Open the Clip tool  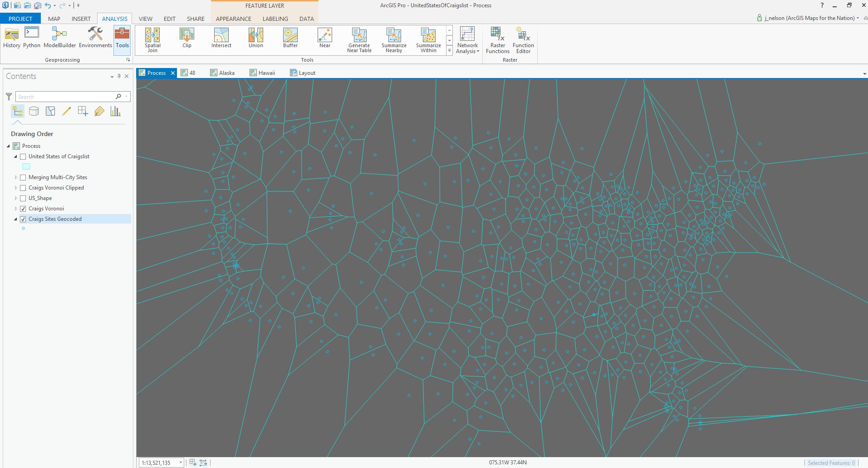[x=187, y=38]
